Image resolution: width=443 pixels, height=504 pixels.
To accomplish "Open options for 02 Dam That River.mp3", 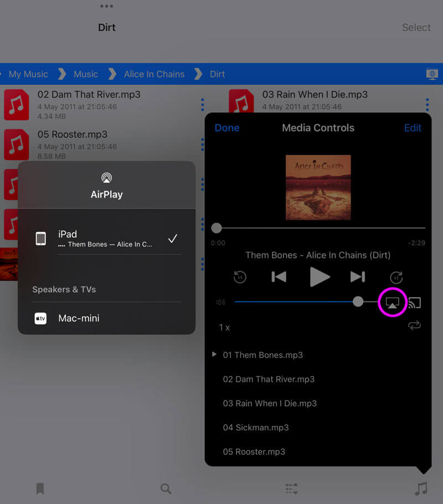I will click(202, 105).
